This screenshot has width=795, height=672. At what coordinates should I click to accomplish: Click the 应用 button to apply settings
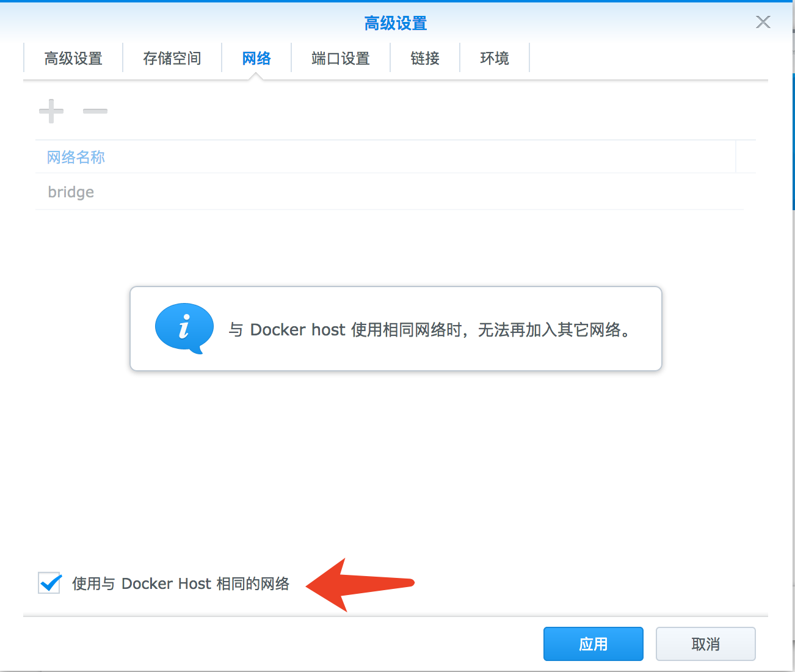tap(593, 643)
